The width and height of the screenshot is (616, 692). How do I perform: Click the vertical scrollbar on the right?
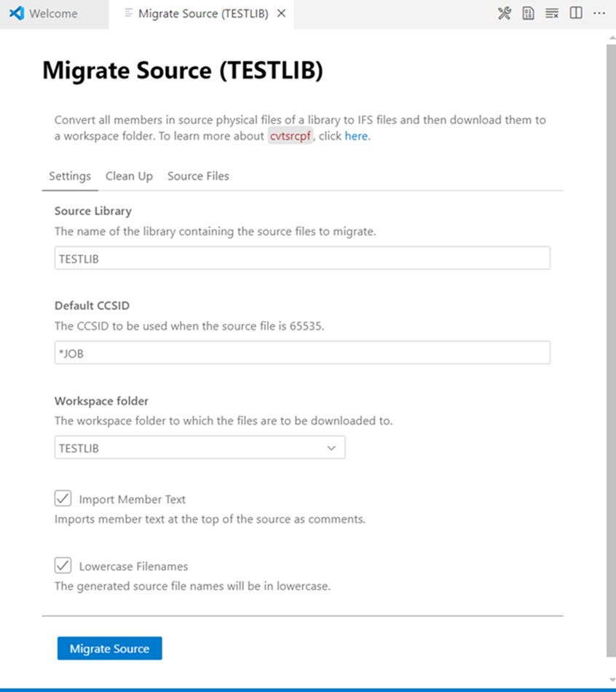tap(611, 350)
